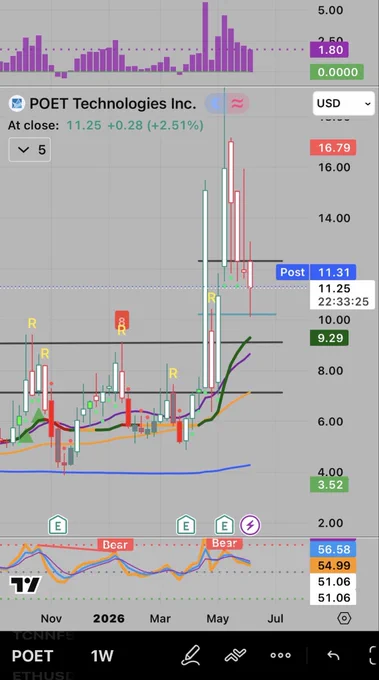
Task: Tap the red 16.79 price label
Action: click(x=333, y=148)
